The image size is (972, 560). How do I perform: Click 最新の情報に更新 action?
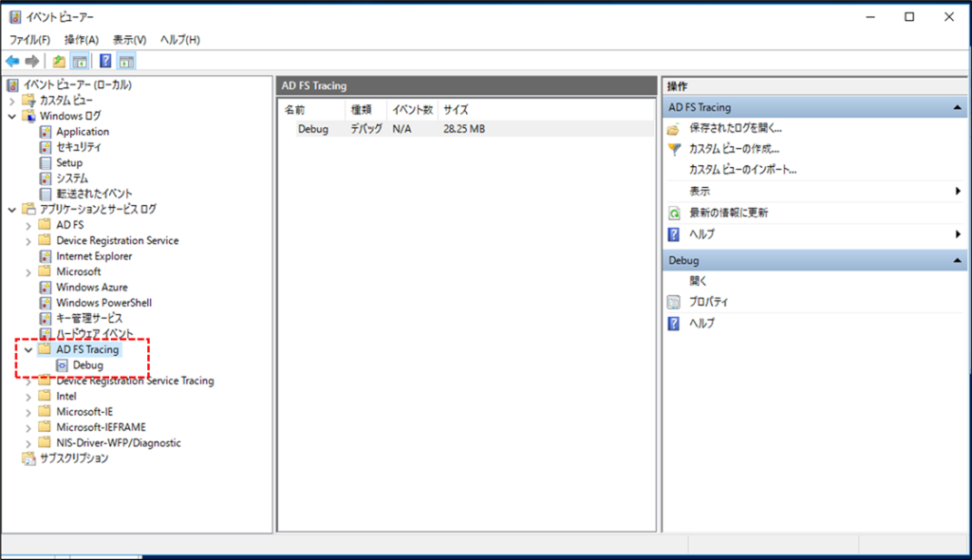[729, 213]
